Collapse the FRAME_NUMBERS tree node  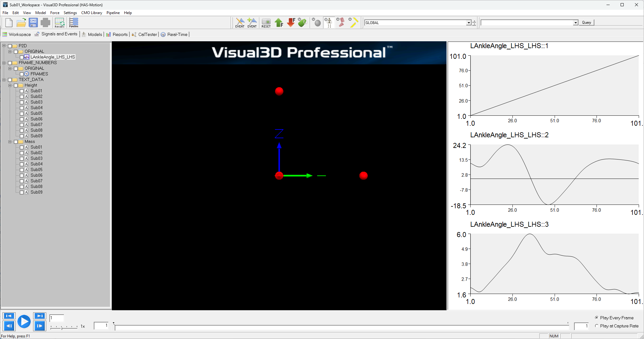point(4,63)
